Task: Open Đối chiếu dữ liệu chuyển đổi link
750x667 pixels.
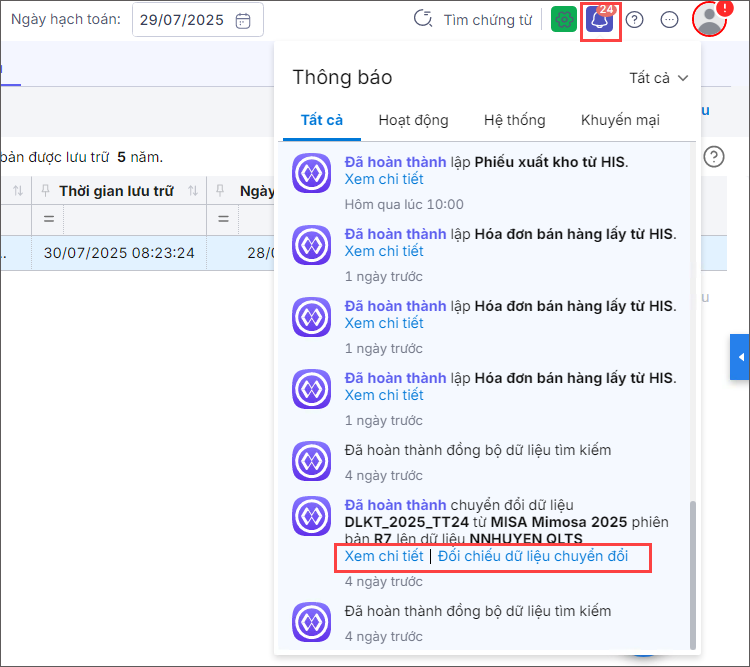Action: pyautogui.click(x=533, y=556)
